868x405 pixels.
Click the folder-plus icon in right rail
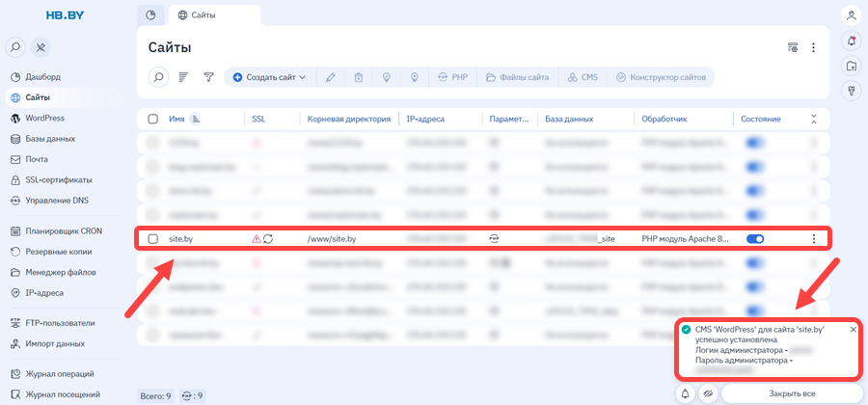(x=852, y=66)
